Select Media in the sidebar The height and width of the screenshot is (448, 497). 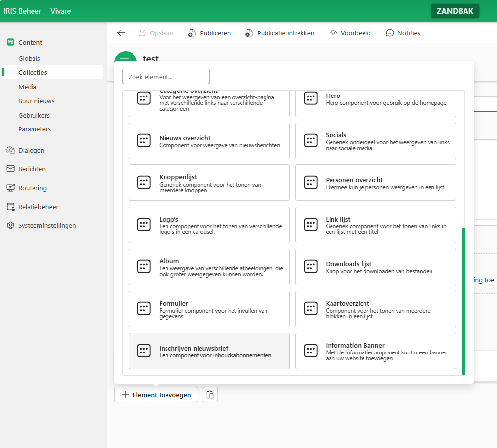(28, 87)
